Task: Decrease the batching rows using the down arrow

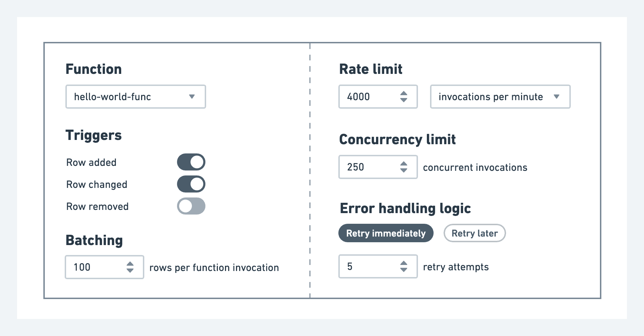Action: click(x=131, y=271)
